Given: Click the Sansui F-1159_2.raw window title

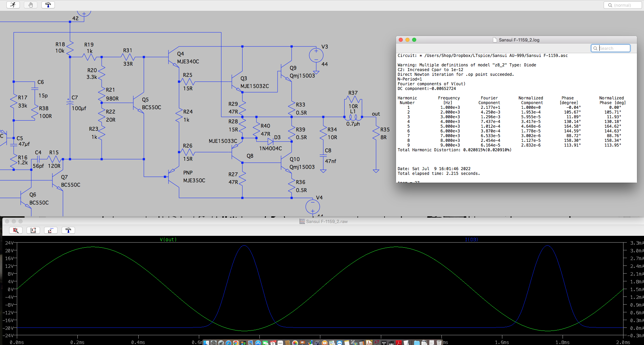Looking at the screenshot, I should click(327, 221).
